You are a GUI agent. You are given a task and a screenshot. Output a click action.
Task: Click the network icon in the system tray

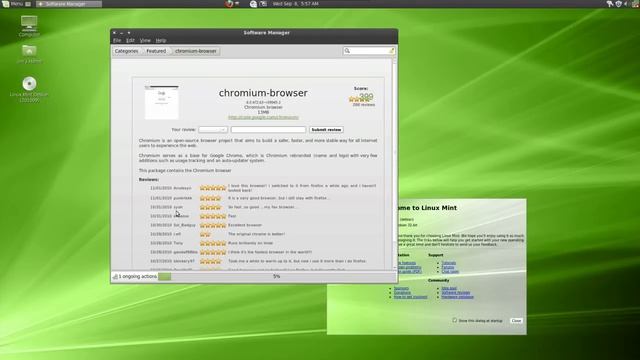pyautogui.click(x=610, y=4)
